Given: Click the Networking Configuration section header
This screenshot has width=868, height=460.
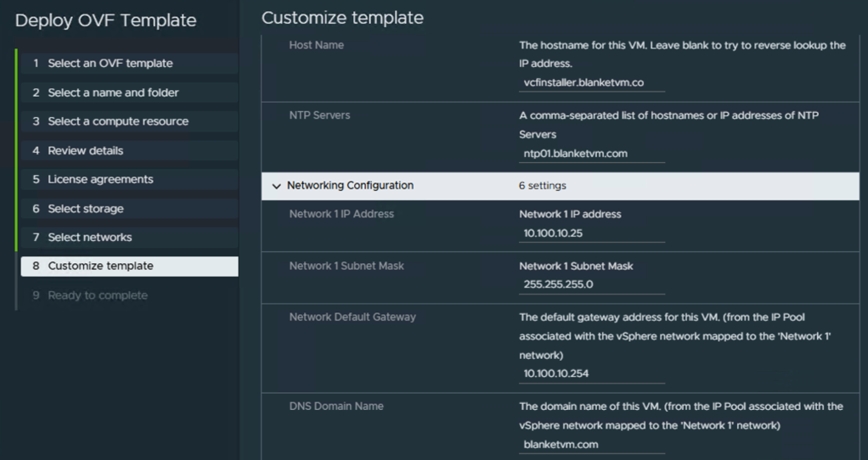Looking at the screenshot, I should 350,185.
